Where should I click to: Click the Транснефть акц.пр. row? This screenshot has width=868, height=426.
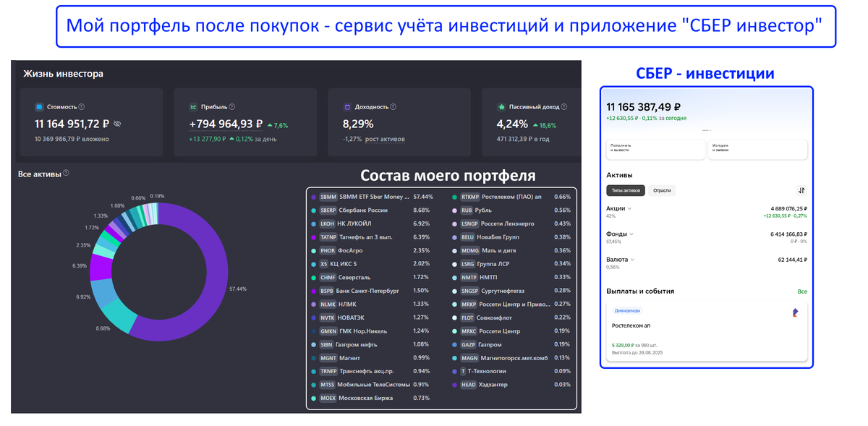[371, 371]
